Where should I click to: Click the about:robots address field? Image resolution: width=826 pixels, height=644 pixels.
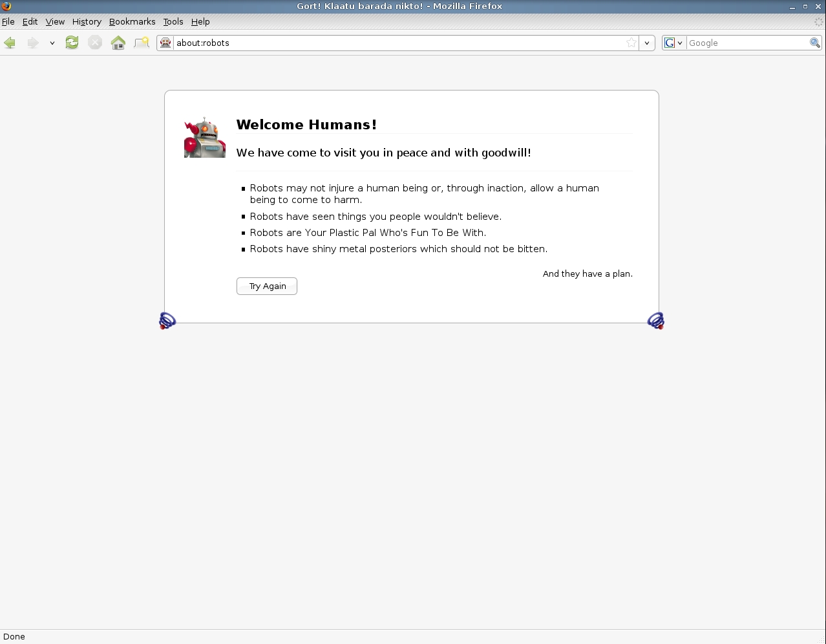tap(399, 43)
